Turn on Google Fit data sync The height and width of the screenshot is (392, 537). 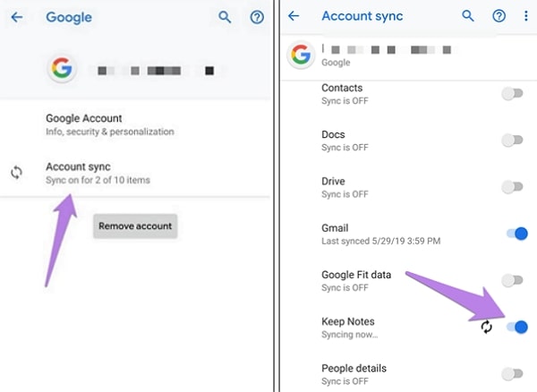pos(512,280)
